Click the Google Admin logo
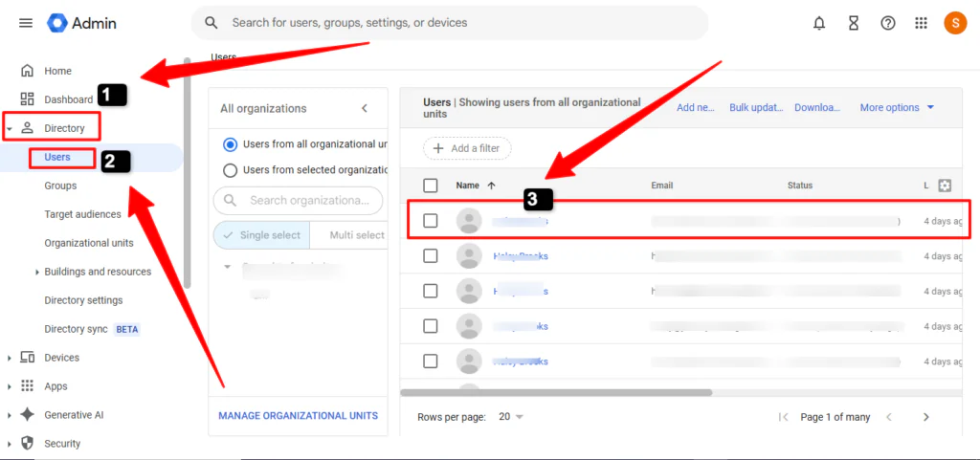The width and height of the screenshot is (980, 460). click(x=82, y=23)
